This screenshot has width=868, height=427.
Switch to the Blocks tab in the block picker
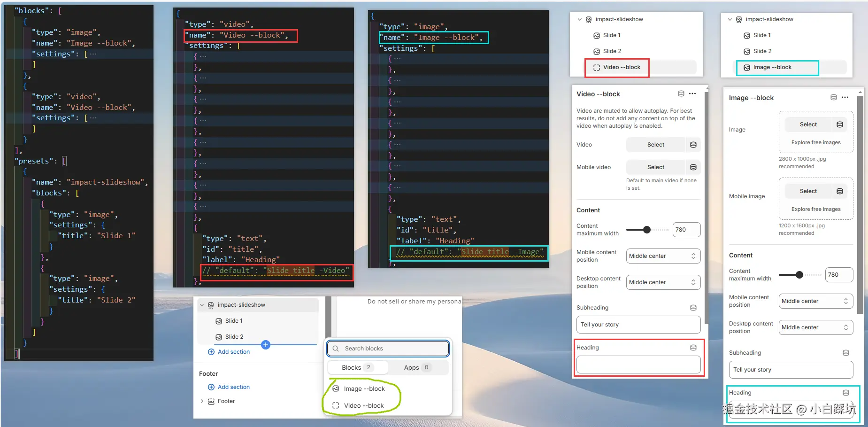pos(358,367)
